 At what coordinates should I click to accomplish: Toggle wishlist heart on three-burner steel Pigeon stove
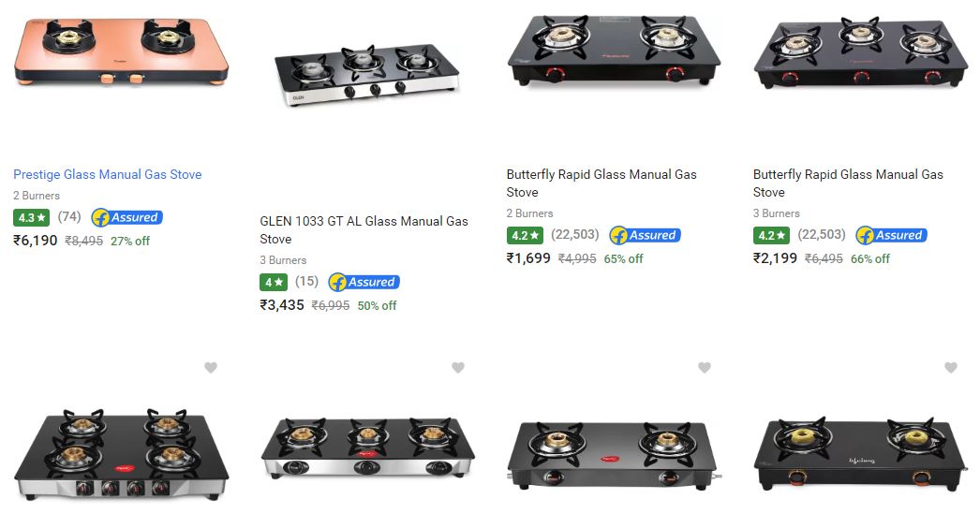458,367
